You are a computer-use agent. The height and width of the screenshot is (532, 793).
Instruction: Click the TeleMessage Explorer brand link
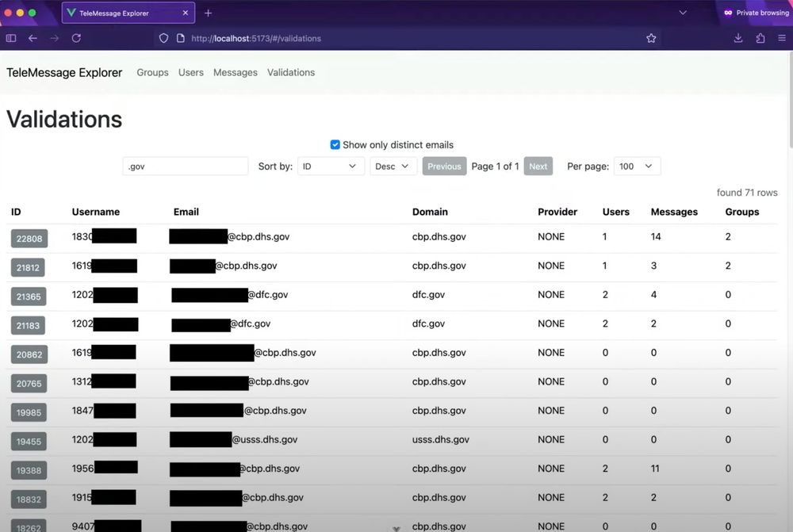[x=64, y=72]
